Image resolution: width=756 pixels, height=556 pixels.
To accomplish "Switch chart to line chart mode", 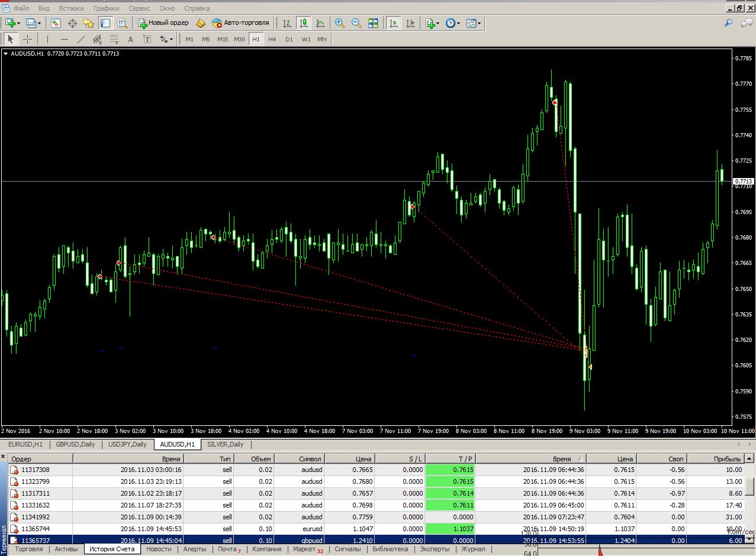I will click(320, 23).
